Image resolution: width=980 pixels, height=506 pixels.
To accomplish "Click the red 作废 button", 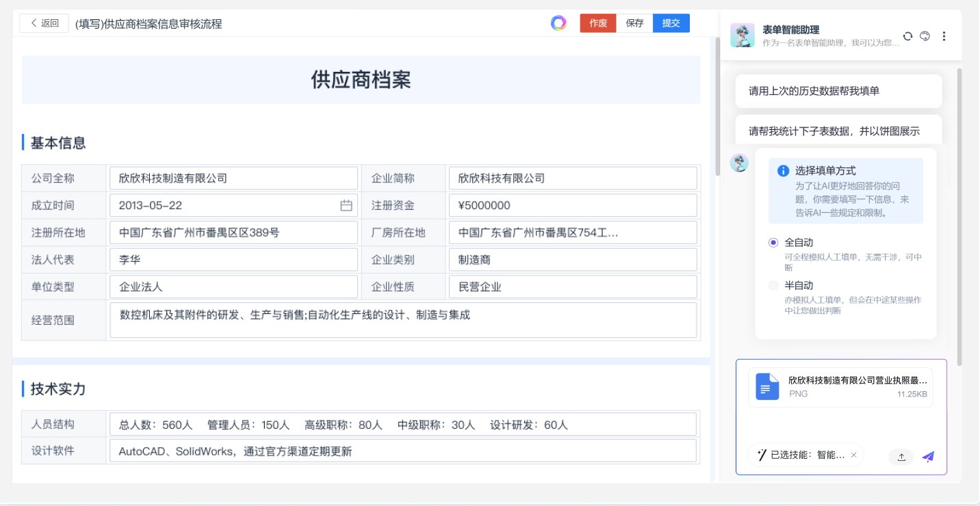I will (x=598, y=23).
